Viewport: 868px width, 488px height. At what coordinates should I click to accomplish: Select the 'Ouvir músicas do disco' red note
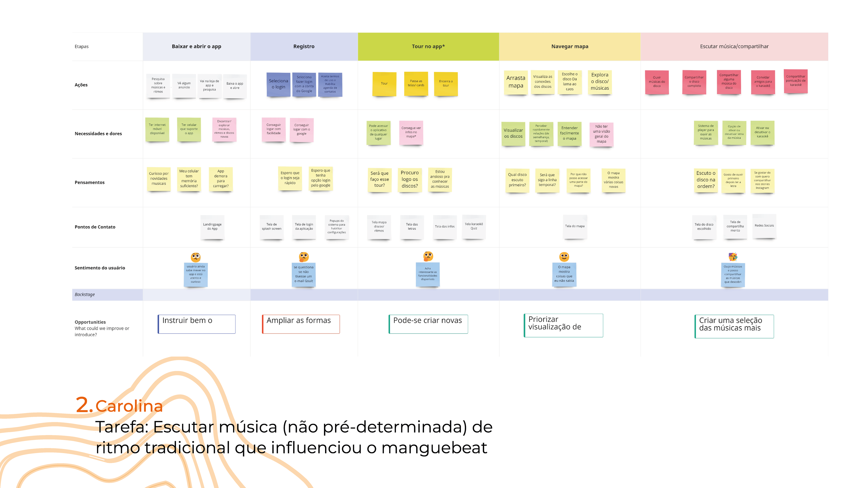(657, 82)
